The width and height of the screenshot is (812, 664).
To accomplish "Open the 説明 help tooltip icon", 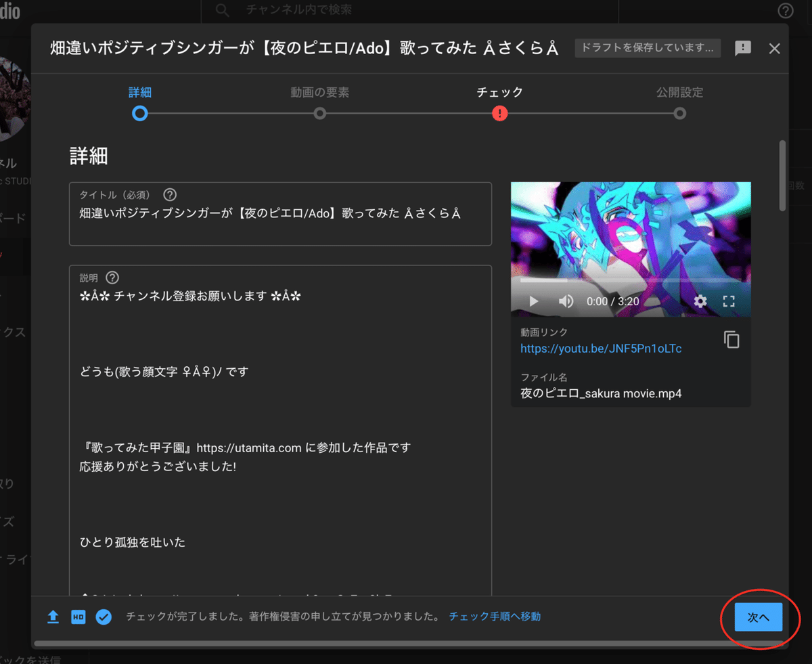I will click(x=112, y=277).
